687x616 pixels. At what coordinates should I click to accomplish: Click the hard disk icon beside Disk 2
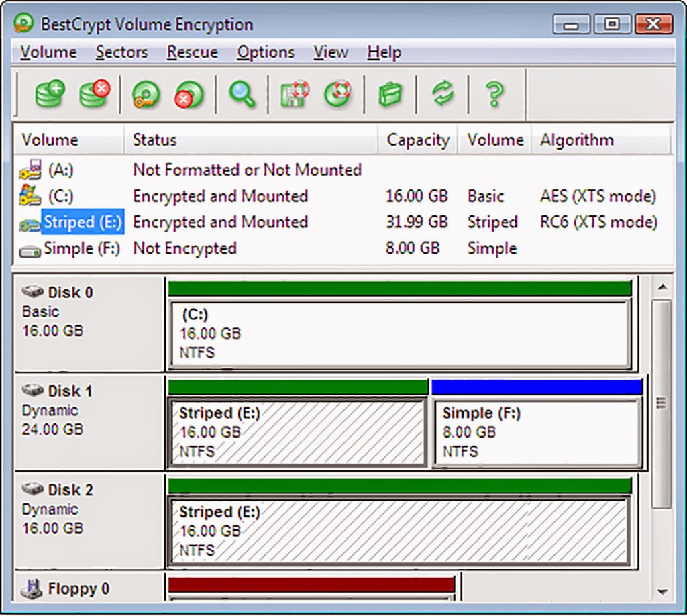(x=33, y=488)
